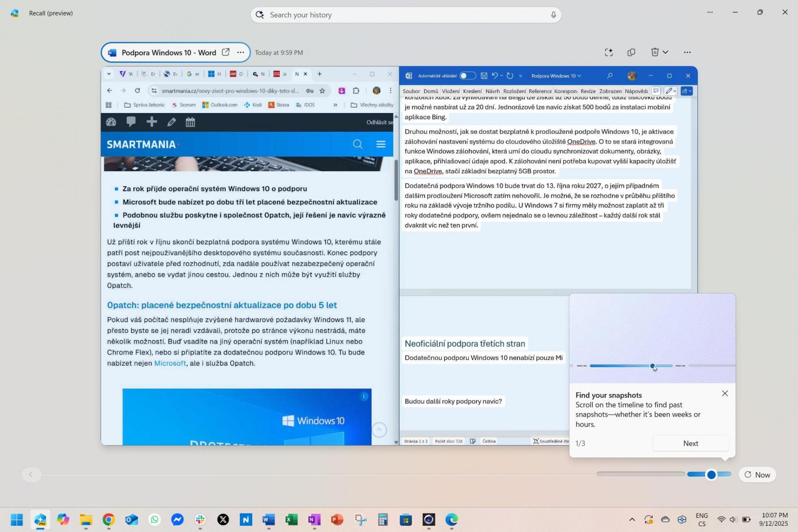
Task: Jump to Now on the timeline
Action: (757, 475)
